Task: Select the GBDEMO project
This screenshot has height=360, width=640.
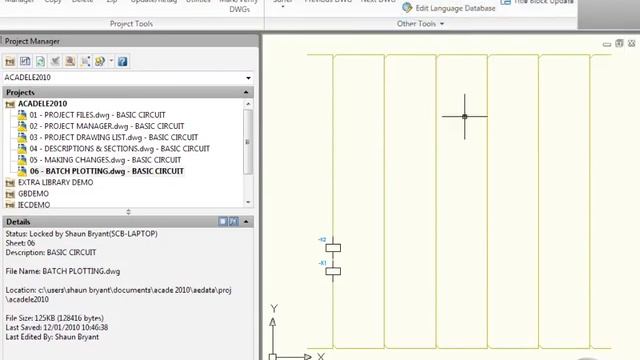Action: tap(33, 193)
